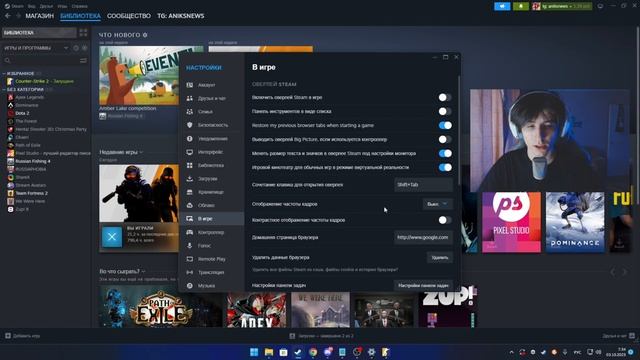Image resolution: width=640 pixels, height=360 pixels.
Task: Click the Настройки панели задач button
Action: [x=423, y=285]
